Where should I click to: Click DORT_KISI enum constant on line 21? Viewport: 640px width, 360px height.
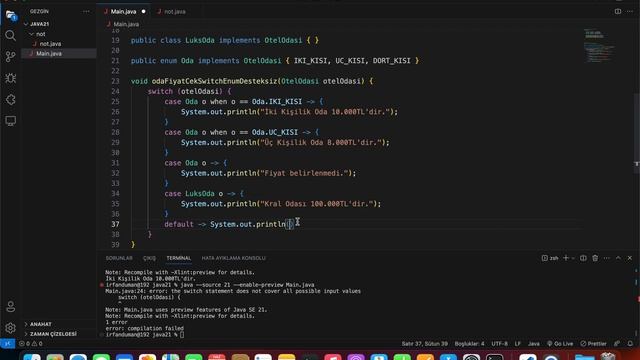(391, 61)
